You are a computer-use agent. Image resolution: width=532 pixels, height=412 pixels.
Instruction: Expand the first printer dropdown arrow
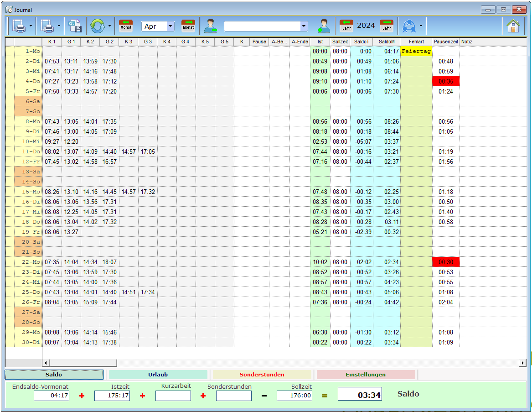tap(31, 26)
